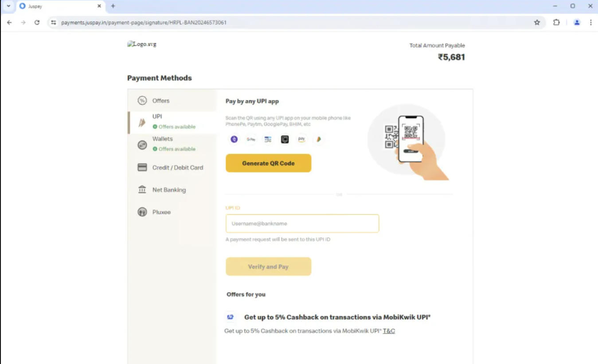Select Net Banking payment method

169,190
